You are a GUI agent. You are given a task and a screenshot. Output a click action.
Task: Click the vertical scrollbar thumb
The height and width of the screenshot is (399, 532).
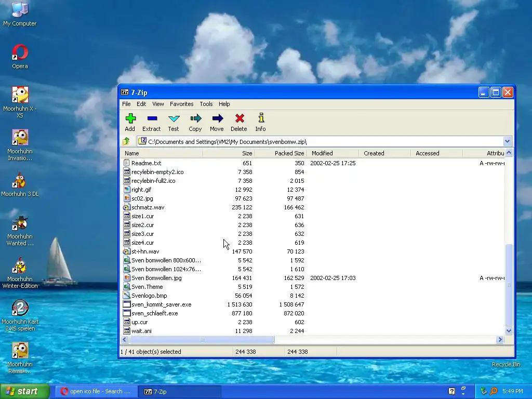tap(509, 285)
